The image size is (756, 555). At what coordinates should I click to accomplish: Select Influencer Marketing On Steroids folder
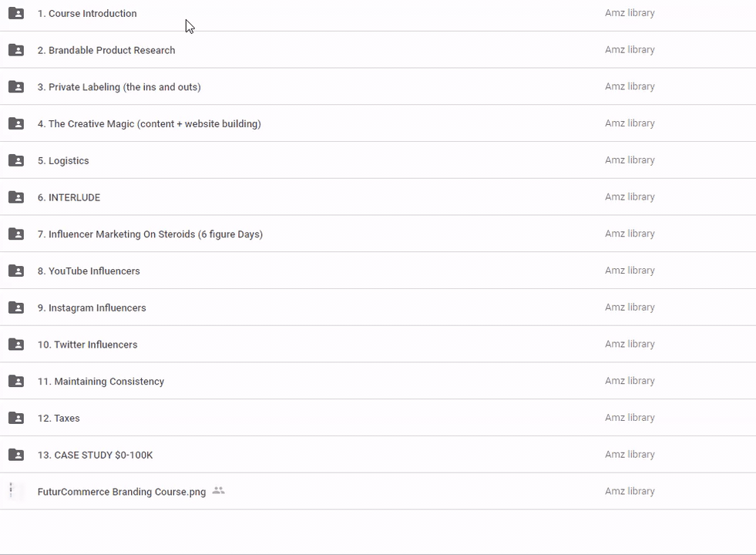pyautogui.click(x=150, y=234)
